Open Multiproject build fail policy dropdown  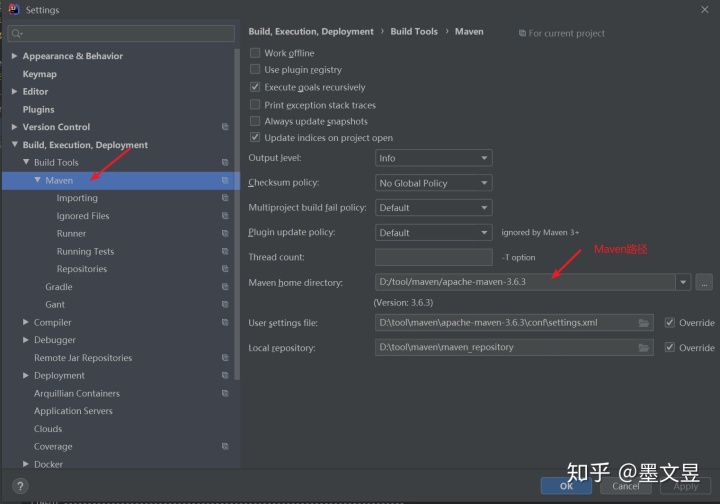[433, 207]
